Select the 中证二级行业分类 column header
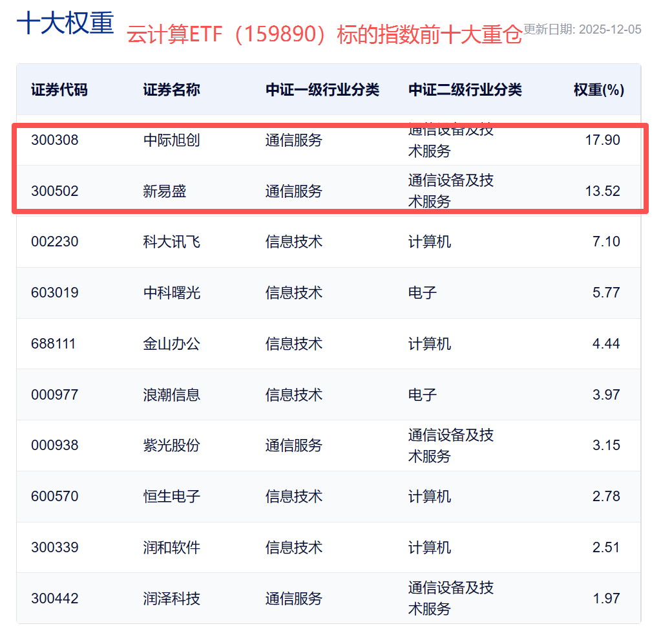Image resolution: width=672 pixels, height=635 pixels. (x=465, y=90)
